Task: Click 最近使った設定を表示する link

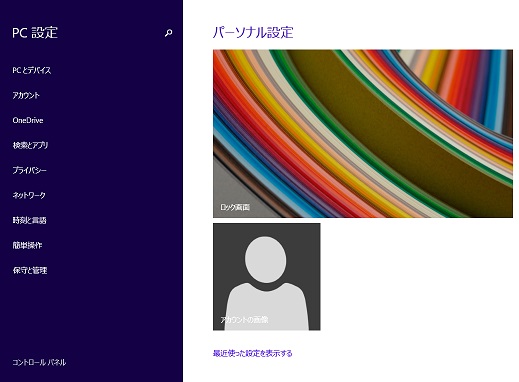Action: click(253, 353)
